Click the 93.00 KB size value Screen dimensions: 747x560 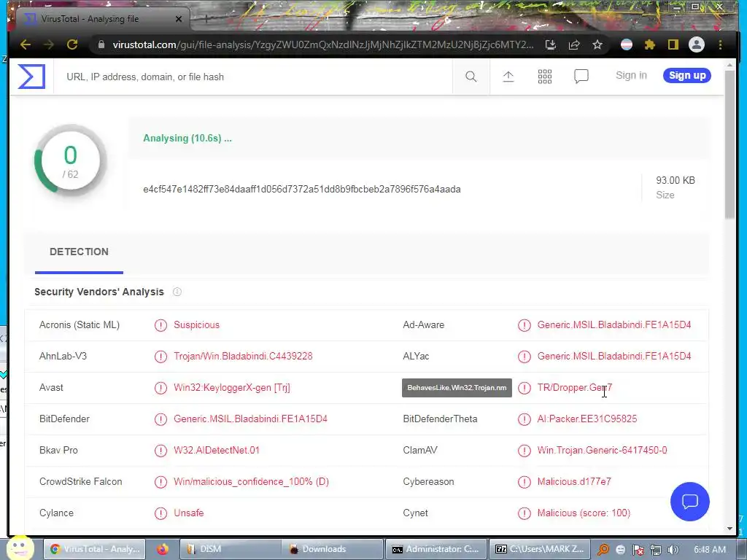click(675, 181)
